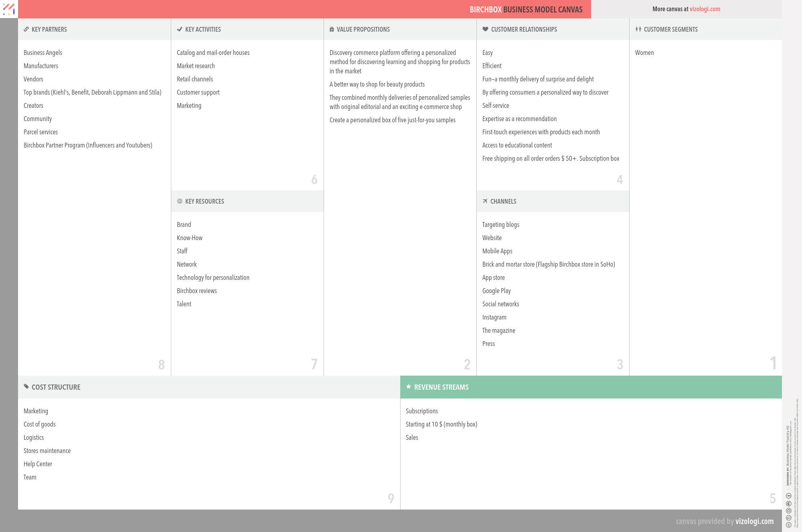Select 'The magazine' channel
802x532 pixels.
(499, 330)
